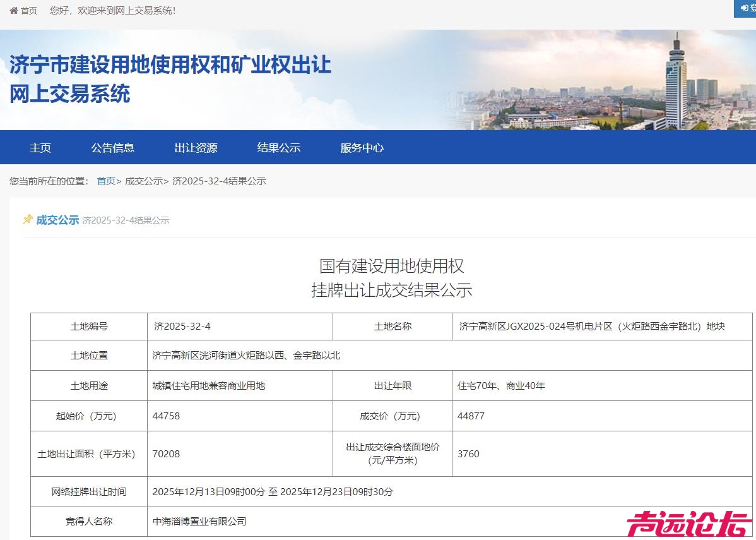Select 出让资源 from the navigation bar
Screen dimensions: 756x540
click(x=196, y=147)
